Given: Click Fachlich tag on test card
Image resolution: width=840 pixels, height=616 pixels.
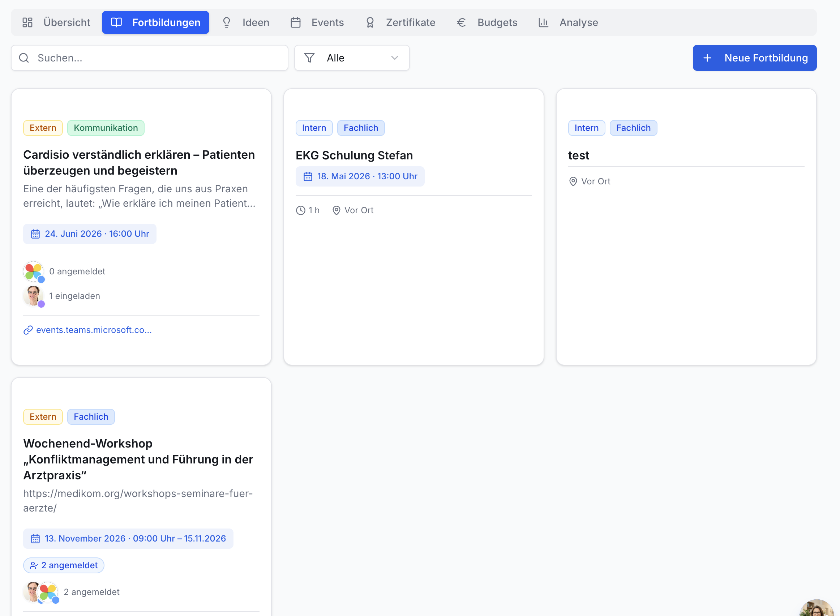Looking at the screenshot, I should (x=633, y=128).
